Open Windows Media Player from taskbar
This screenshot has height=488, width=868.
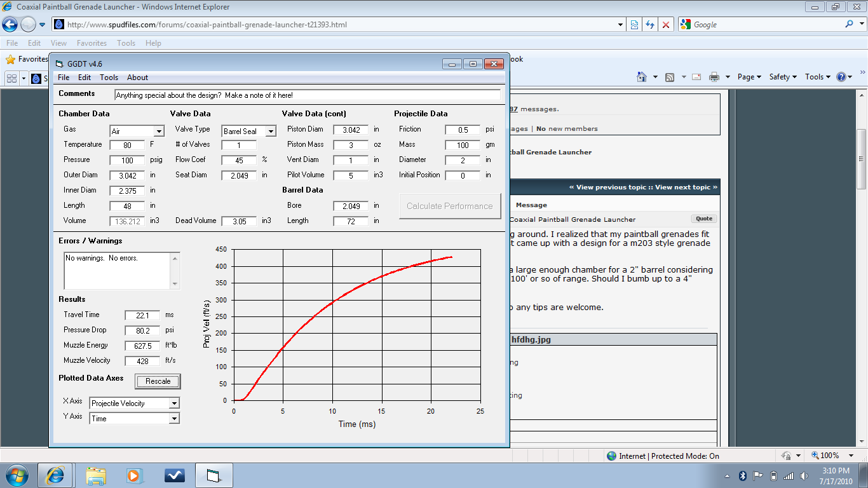click(133, 475)
